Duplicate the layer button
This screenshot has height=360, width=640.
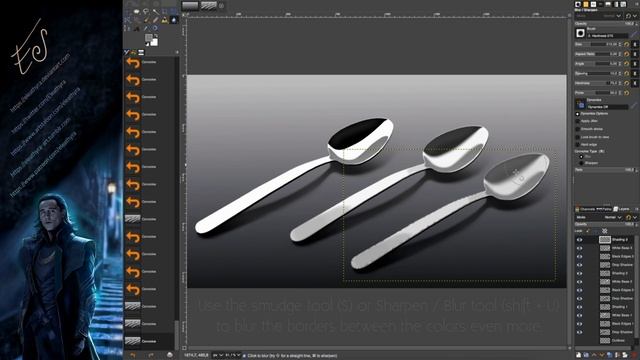pyautogui.click(x=609, y=355)
